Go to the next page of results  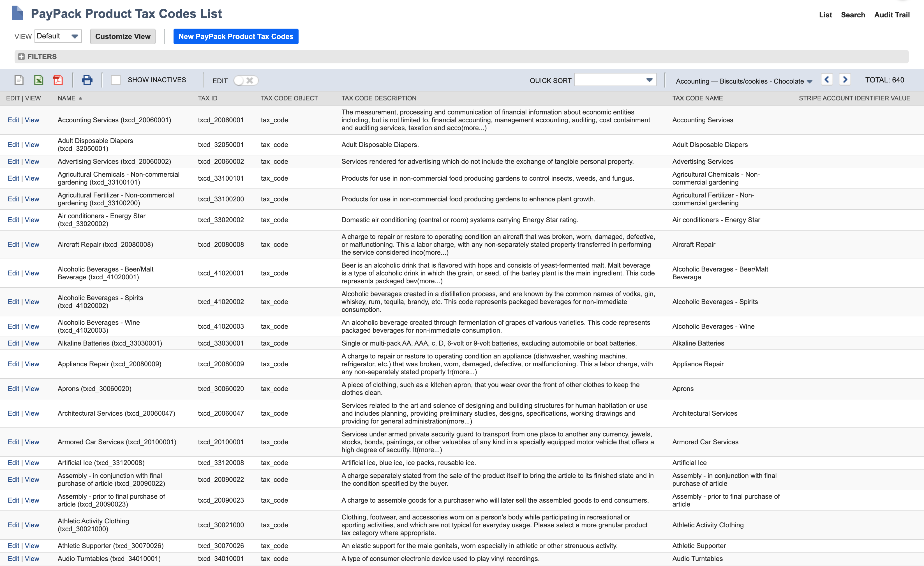pos(845,80)
